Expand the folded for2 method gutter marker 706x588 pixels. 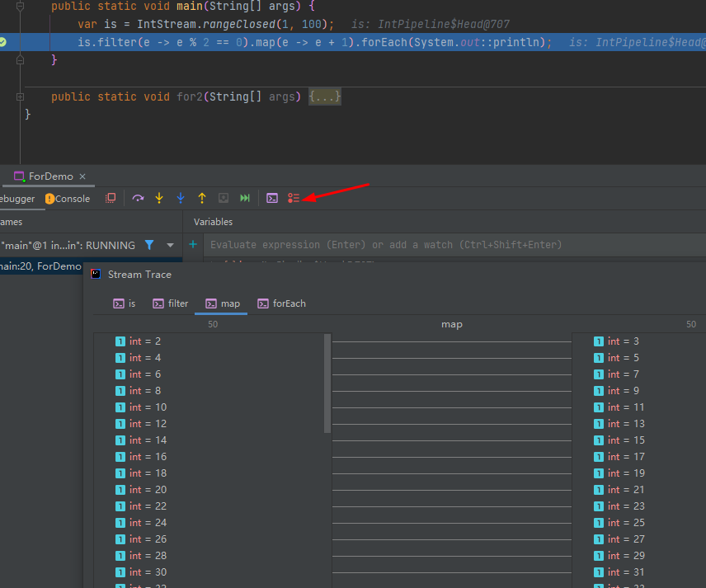[x=21, y=96]
